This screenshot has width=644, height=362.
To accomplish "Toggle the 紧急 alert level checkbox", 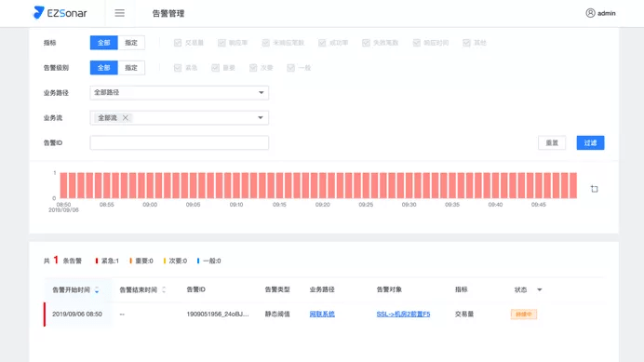I will click(x=178, y=68).
